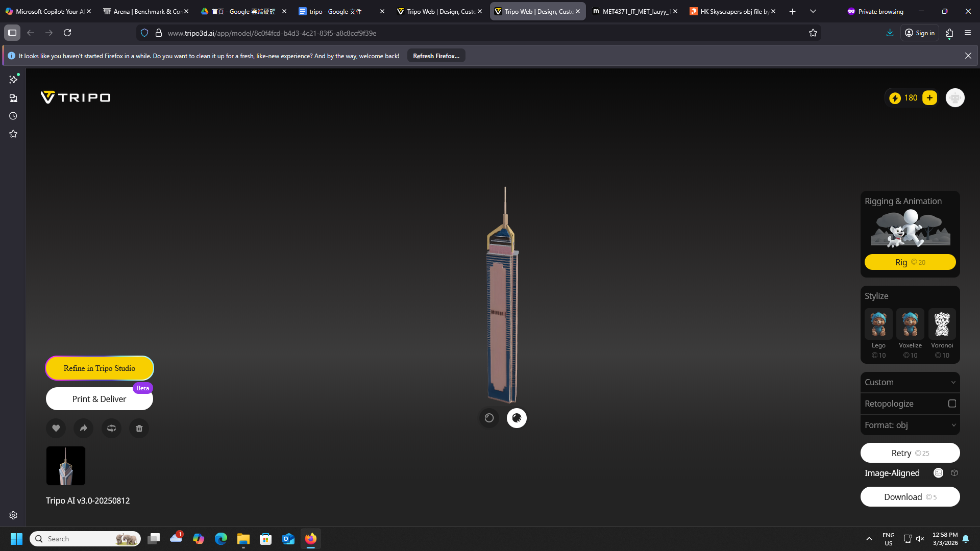Open the history clock icon in Tripo sidebar
The image size is (980, 551).
[x=13, y=116]
